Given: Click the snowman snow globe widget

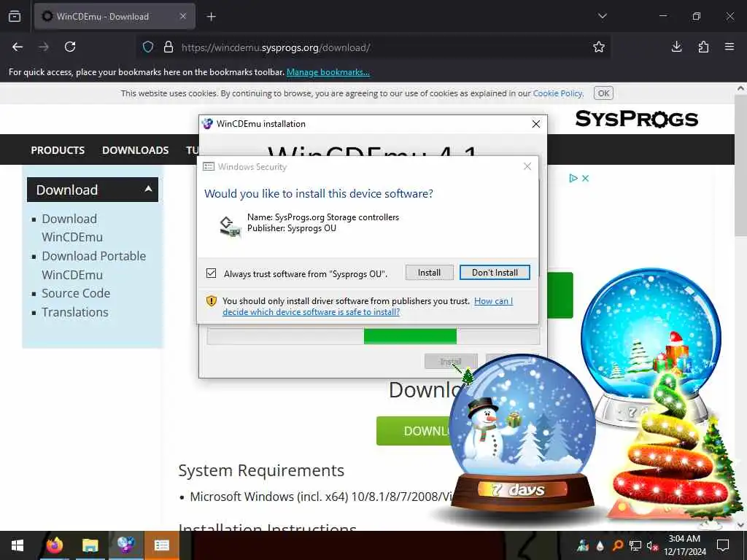Looking at the screenshot, I should click(522, 435).
